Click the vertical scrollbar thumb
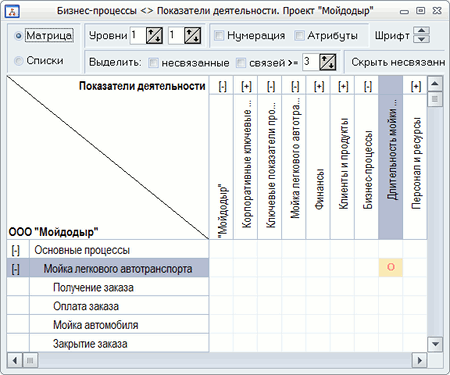The height and width of the screenshot is (375, 450). [435, 99]
